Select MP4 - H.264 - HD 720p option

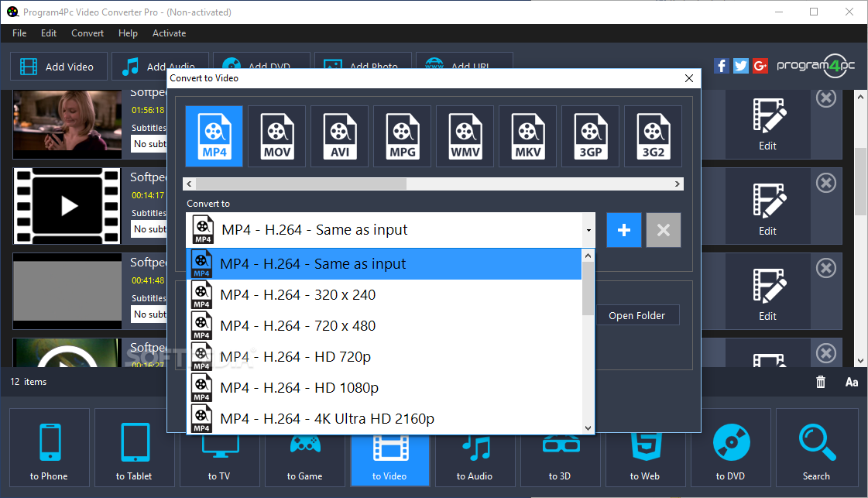pos(386,357)
